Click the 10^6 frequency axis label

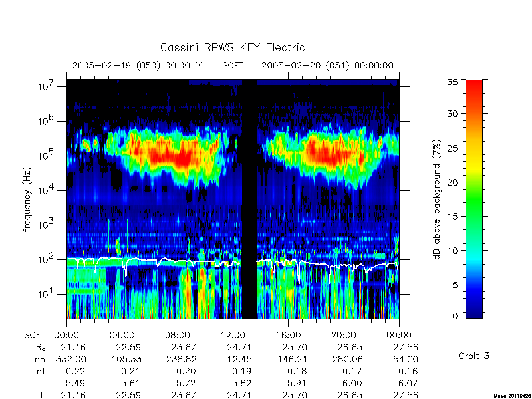(46, 121)
